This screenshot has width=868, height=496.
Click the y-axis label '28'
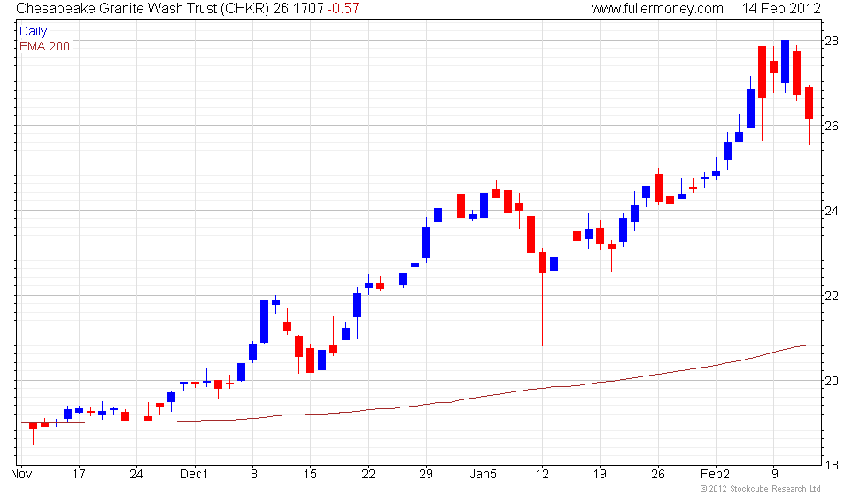coord(832,41)
